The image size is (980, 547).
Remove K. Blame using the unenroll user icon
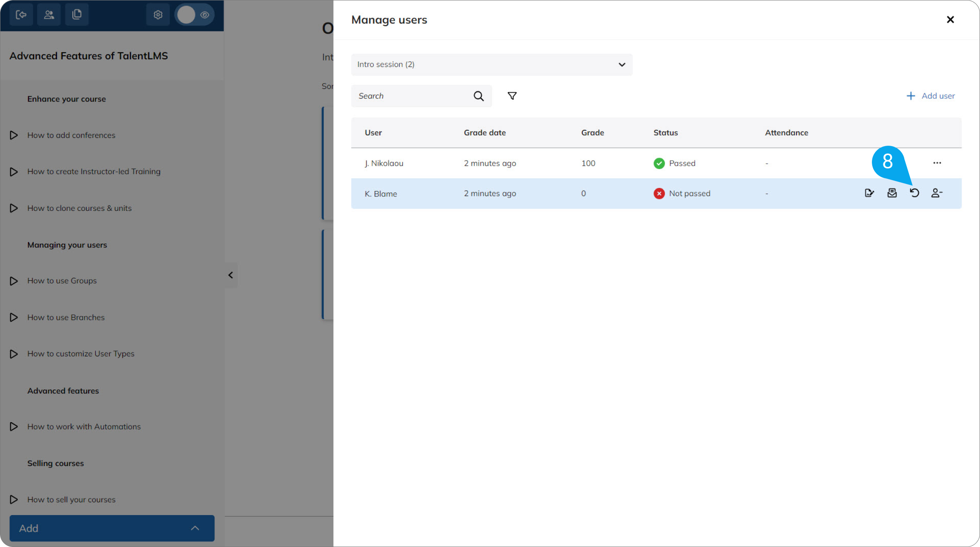(x=937, y=193)
